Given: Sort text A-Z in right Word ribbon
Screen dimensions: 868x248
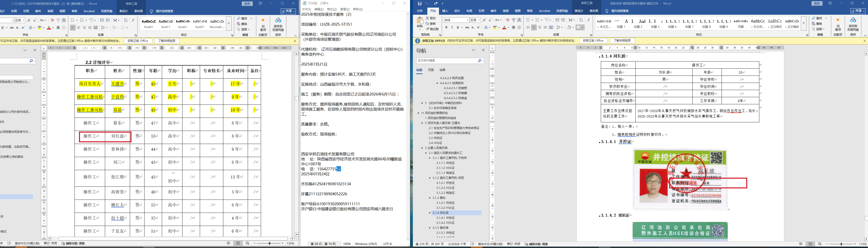Looking at the screenshot, I should pos(581,20).
